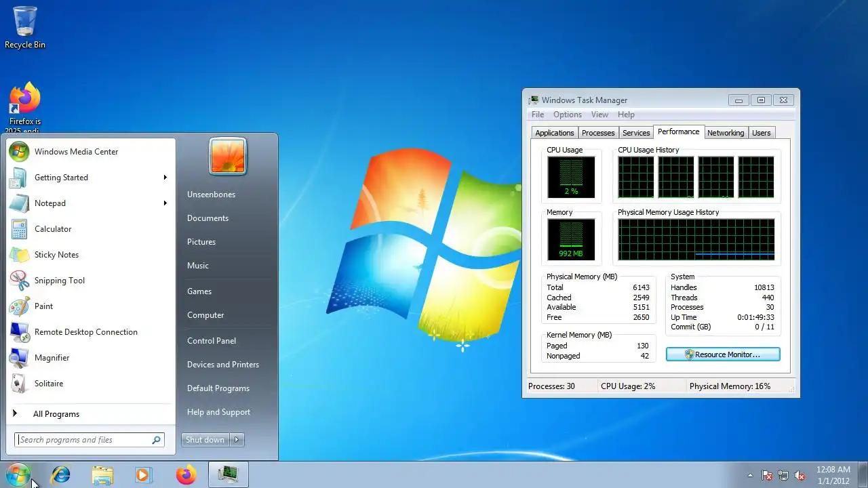The image size is (868, 488).
Task: Open Control Panel link
Action: [212, 341]
